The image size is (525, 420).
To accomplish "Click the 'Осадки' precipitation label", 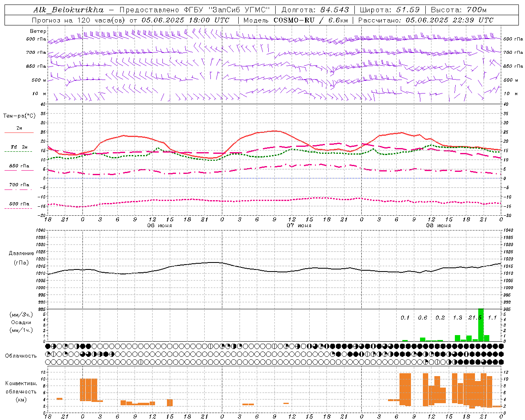I will [x=21, y=322].
